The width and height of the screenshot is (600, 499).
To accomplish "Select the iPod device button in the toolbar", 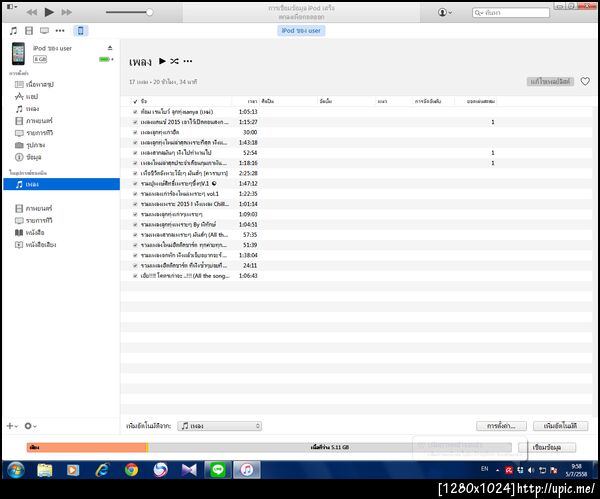I will click(81, 31).
